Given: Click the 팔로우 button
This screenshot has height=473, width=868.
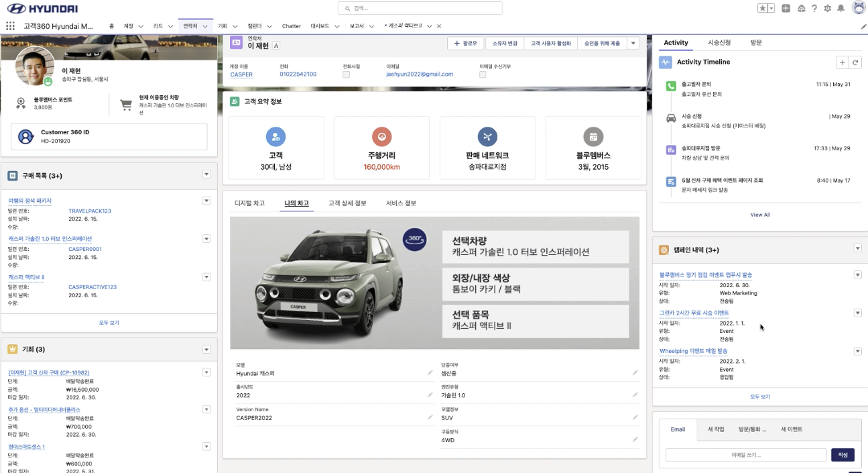Looking at the screenshot, I should pyautogui.click(x=465, y=43).
